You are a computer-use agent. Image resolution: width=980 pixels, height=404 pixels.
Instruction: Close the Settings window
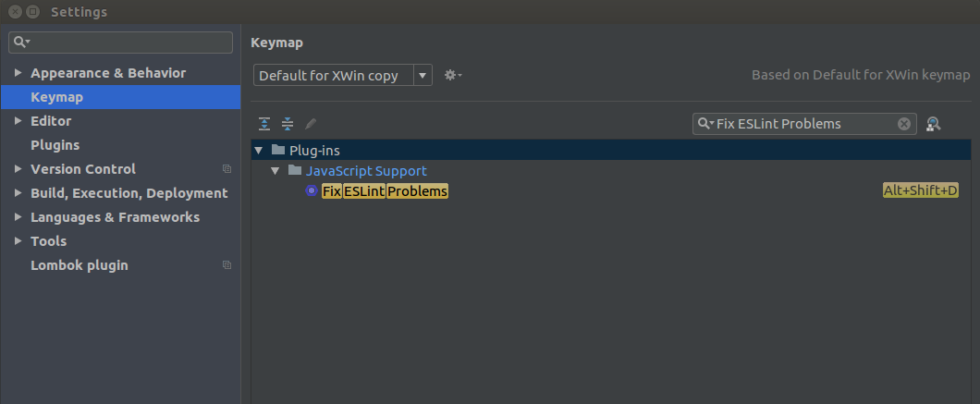pos(15,12)
